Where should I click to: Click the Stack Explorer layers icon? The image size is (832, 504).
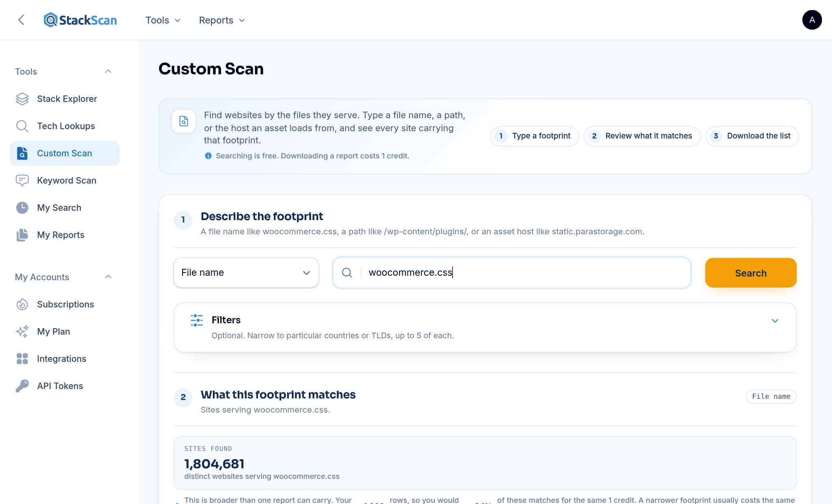click(22, 99)
